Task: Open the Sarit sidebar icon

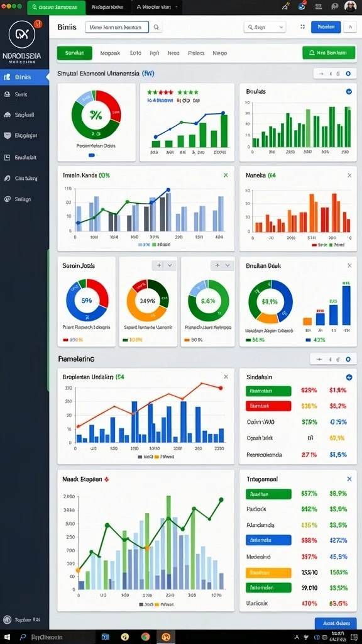Action: [x=6, y=94]
